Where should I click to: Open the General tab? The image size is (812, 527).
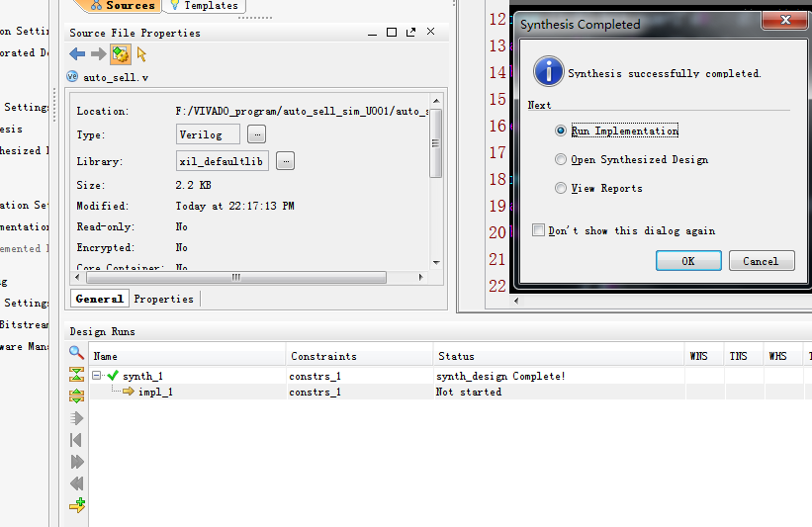pyautogui.click(x=100, y=299)
